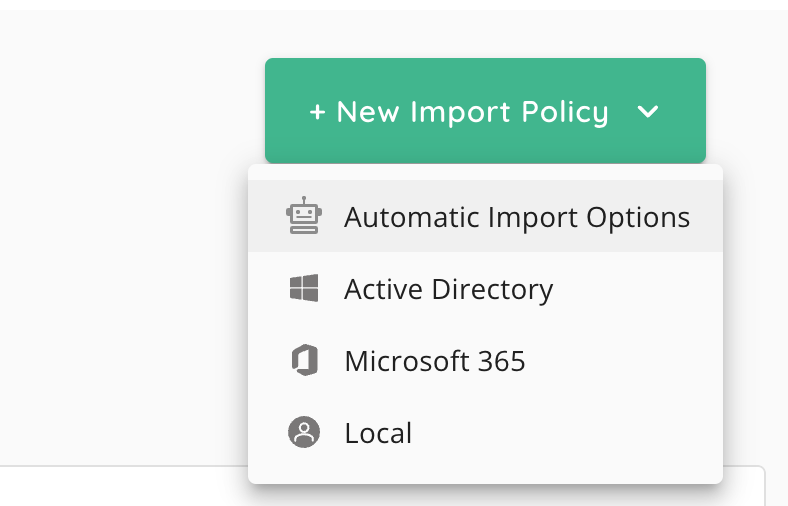Collapse the menu using the white chevron arrow

[648, 111]
